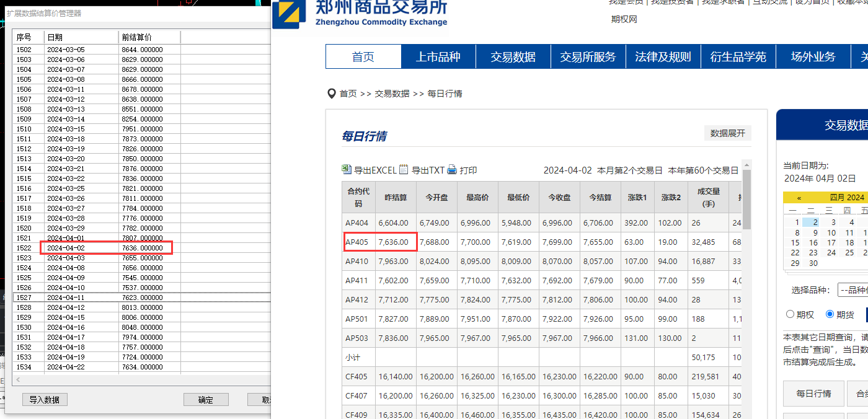Click 交易数据 in the breadcrumb

pos(392,94)
